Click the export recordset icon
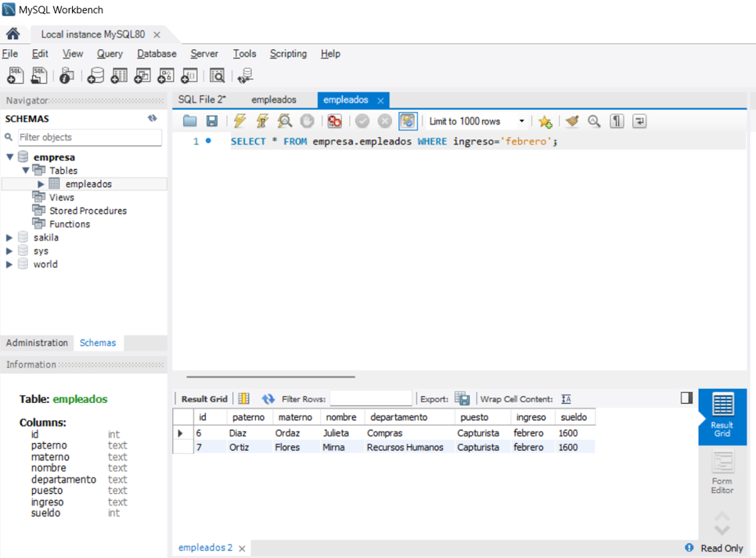The image size is (756, 558). pyautogui.click(x=462, y=398)
